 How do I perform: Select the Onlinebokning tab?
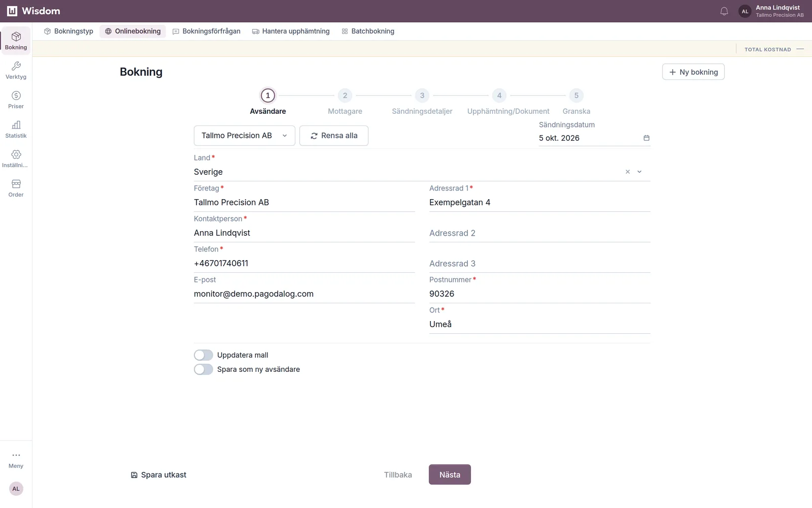[x=133, y=31]
